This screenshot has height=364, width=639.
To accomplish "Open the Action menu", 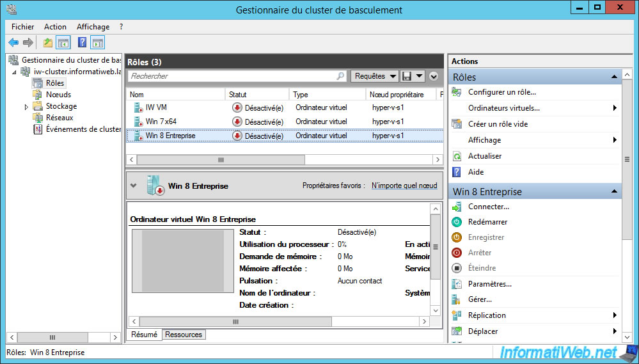I will (55, 26).
